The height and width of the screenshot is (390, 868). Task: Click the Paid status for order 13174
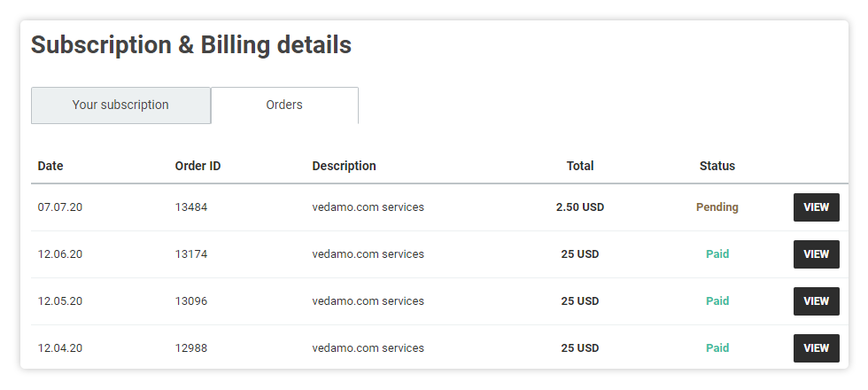(x=717, y=254)
